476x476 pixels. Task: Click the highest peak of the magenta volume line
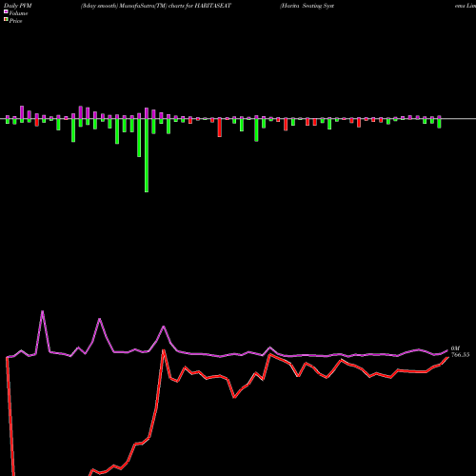(43, 311)
